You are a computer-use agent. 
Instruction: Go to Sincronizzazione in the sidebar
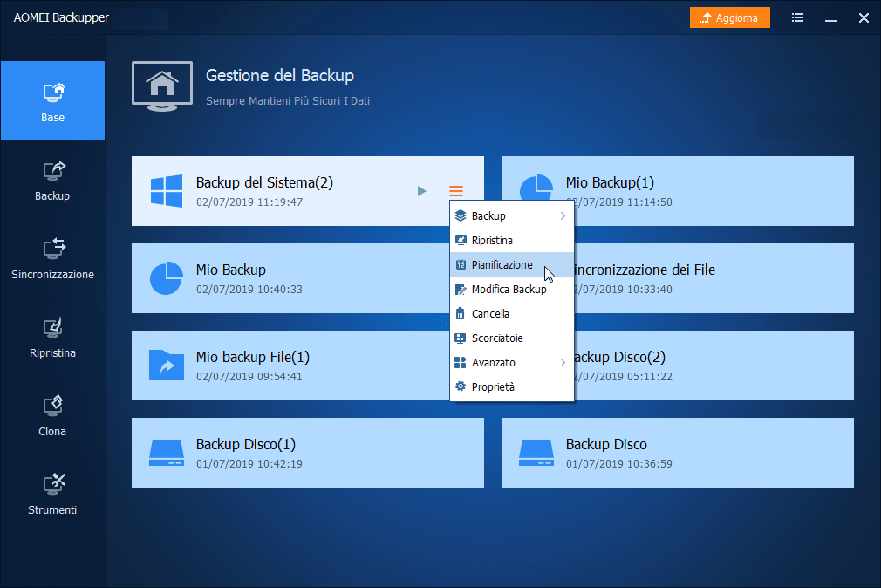pyautogui.click(x=52, y=258)
